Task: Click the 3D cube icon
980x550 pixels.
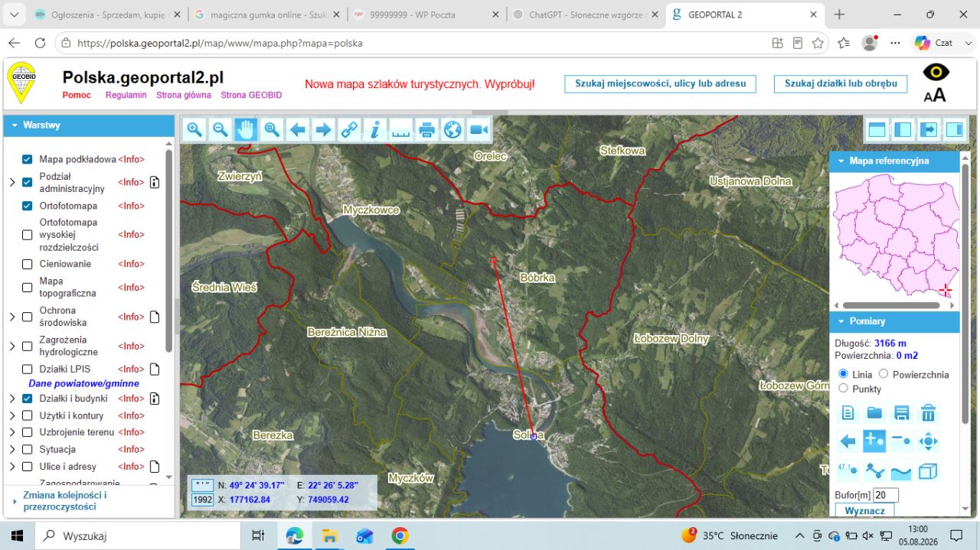Action: [x=928, y=470]
